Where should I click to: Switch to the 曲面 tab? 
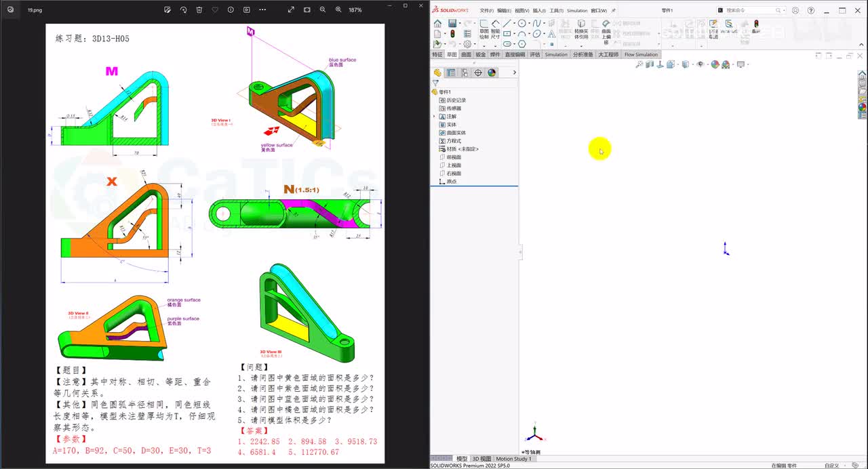click(466, 55)
